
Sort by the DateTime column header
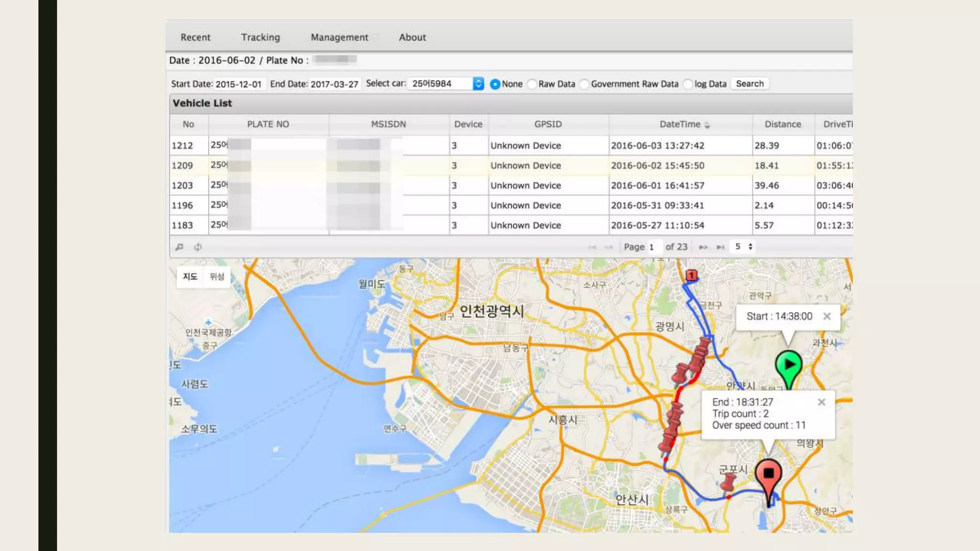679,124
